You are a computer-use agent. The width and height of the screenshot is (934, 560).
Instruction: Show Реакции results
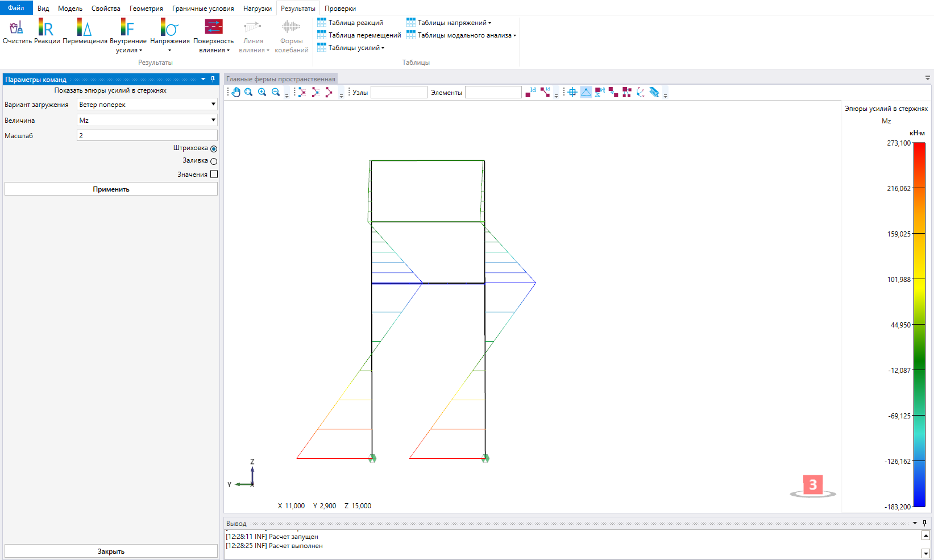pyautogui.click(x=46, y=27)
